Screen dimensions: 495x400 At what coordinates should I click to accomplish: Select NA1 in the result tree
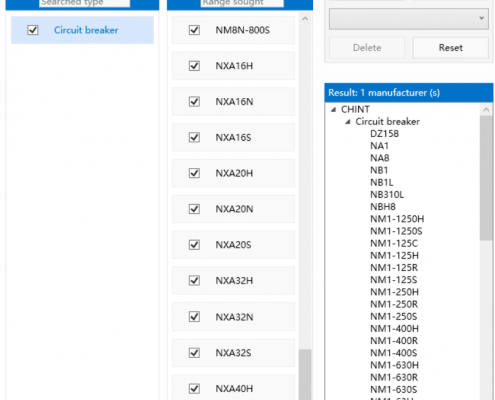pyautogui.click(x=379, y=146)
